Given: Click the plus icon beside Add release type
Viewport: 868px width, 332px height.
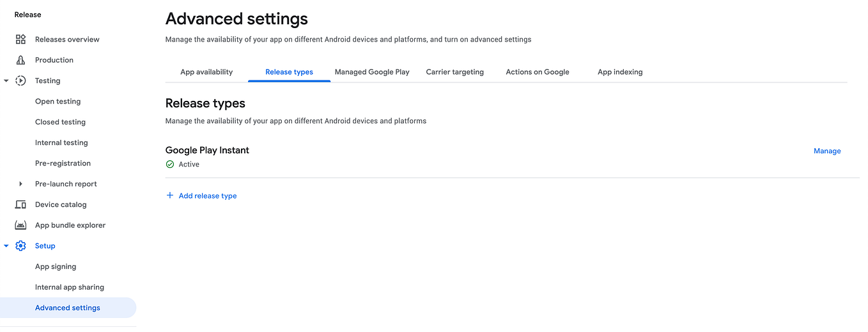Looking at the screenshot, I should click(170, 195).
